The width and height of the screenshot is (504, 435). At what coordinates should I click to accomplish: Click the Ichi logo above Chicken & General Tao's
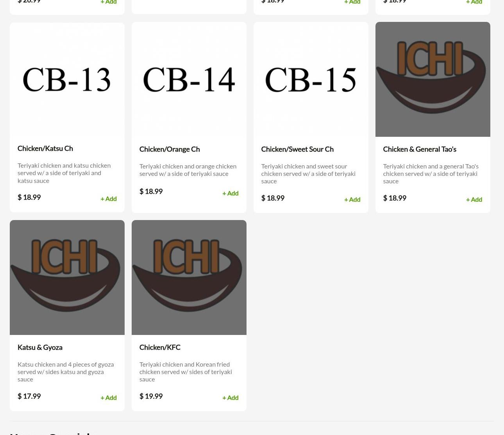click(x=433, y=79)
